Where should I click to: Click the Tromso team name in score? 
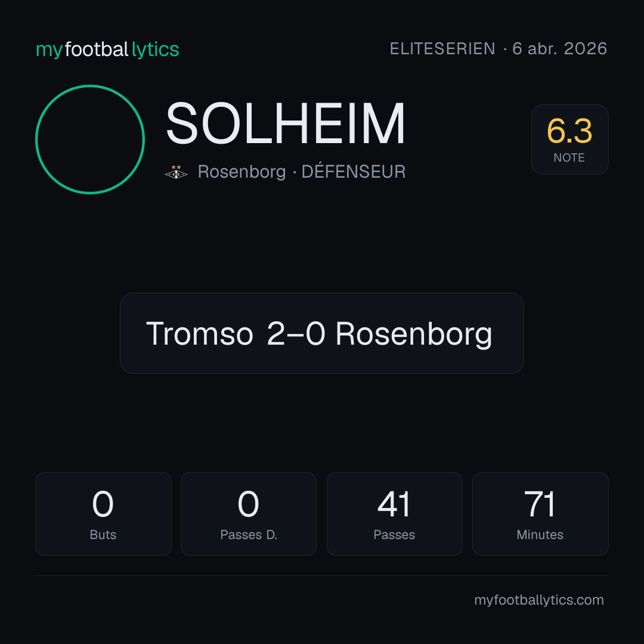click(200, 333)
